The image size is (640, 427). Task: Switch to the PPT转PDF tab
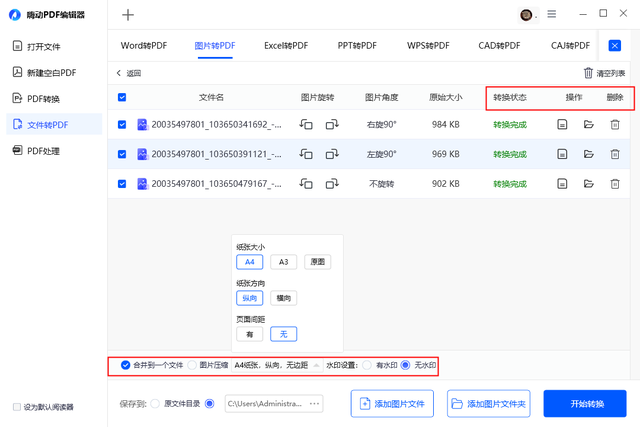click(x=357, y=45)
